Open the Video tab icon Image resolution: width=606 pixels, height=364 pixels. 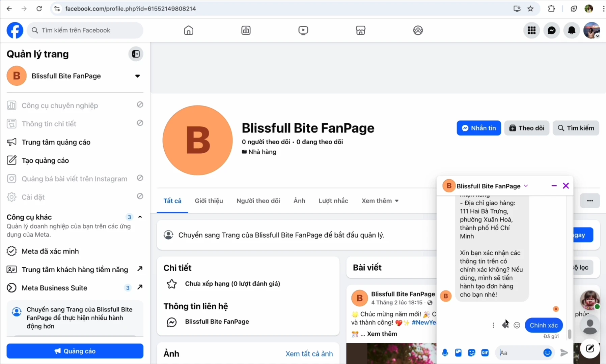[303, 30]
